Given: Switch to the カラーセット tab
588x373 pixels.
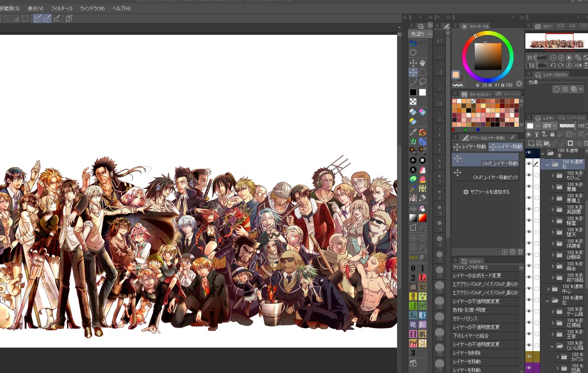Looking at the screenshot, I should coord(507,94).
